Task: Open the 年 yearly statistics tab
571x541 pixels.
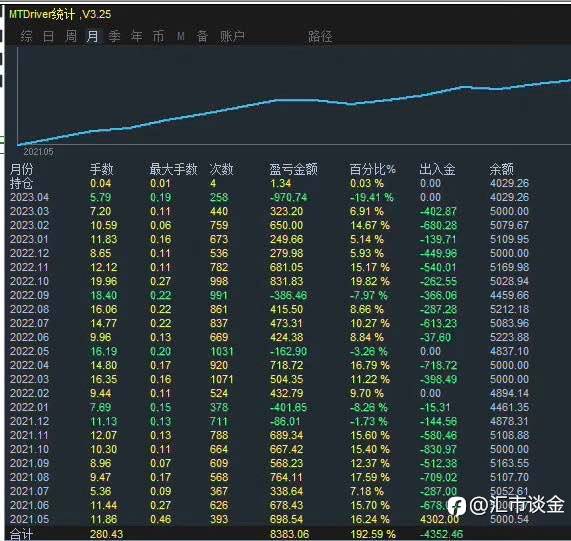Action: tap(137, 36)
